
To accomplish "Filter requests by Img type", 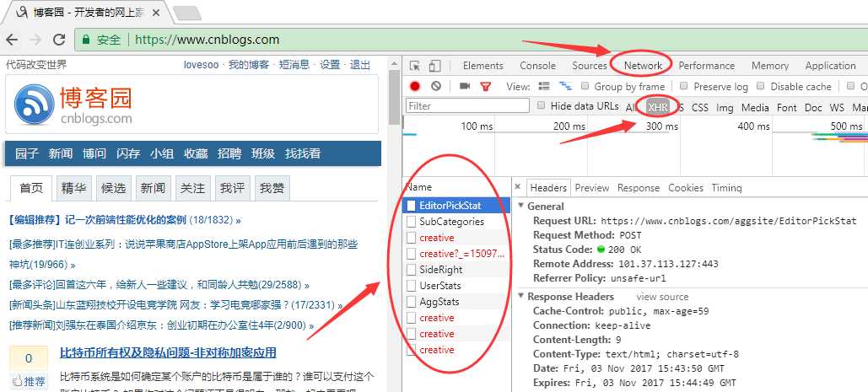I will click(725, 108).
